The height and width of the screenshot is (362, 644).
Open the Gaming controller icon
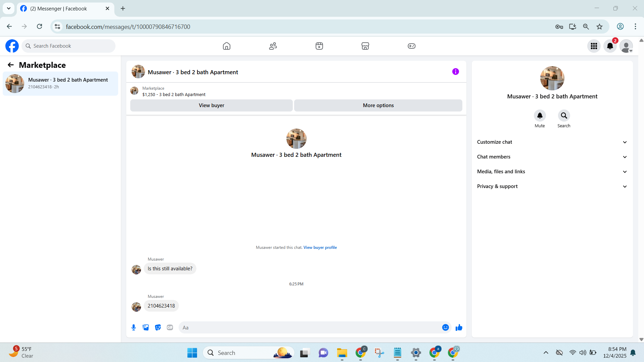pos(412,46)
